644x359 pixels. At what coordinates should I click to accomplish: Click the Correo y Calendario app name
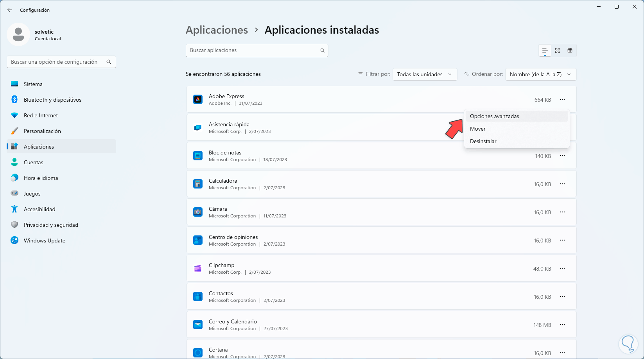233,321
